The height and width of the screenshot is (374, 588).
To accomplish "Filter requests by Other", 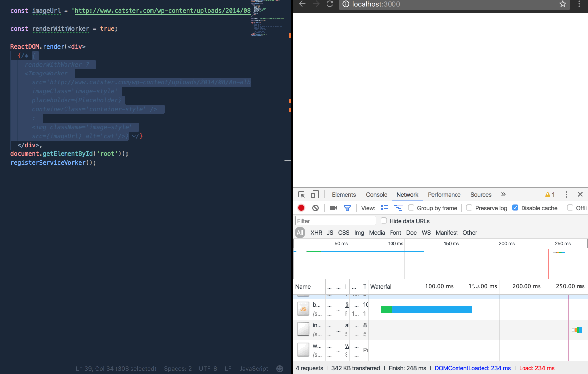I will 470,233.
